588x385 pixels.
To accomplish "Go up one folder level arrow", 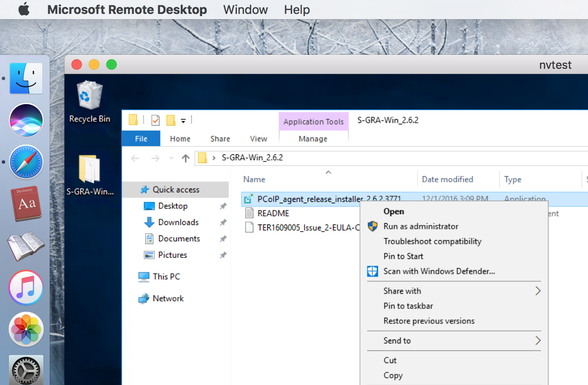I will [x=186, y=158].
